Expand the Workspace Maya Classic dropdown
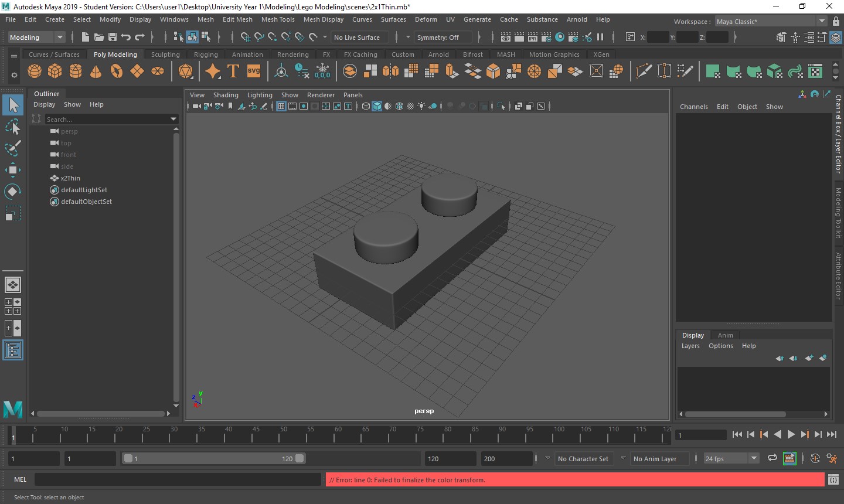The image size is (844, 504). (x=821, y=22)
